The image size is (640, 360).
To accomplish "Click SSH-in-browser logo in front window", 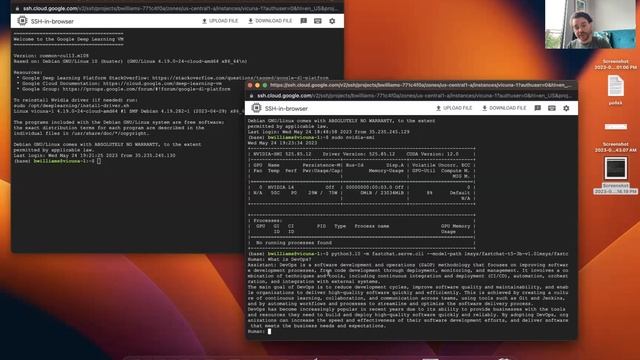I will point(256,108).
